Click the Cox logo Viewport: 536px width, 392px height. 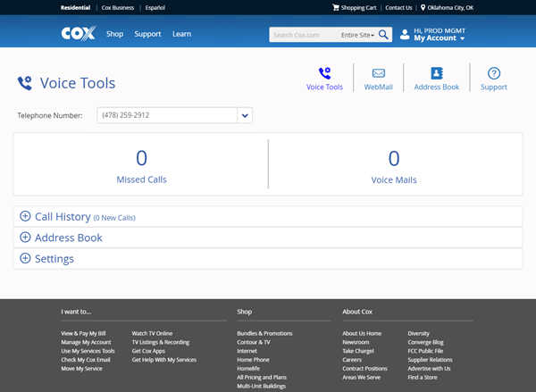click(x=79, y=34)
